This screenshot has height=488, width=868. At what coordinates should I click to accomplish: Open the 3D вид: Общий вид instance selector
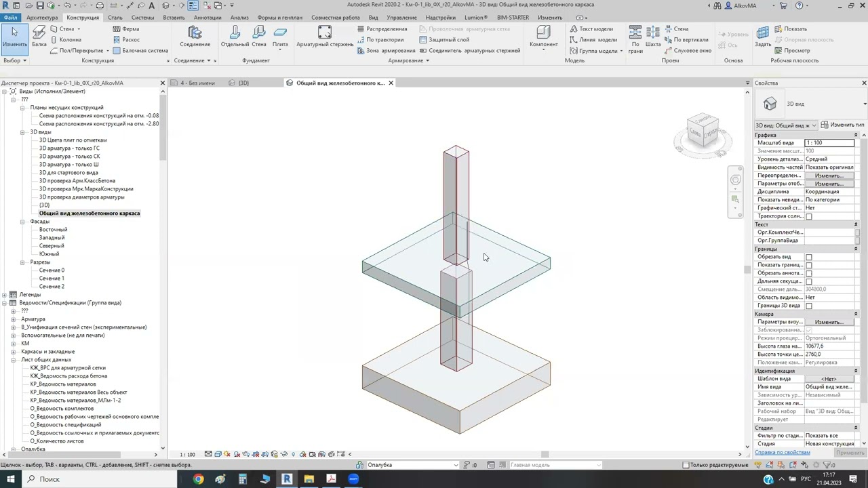[x=786, y=125]
